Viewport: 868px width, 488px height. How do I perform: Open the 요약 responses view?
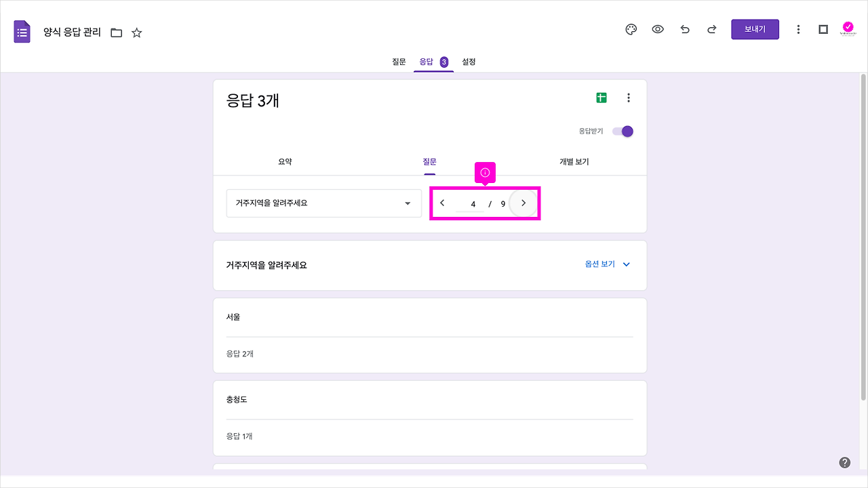285,161
